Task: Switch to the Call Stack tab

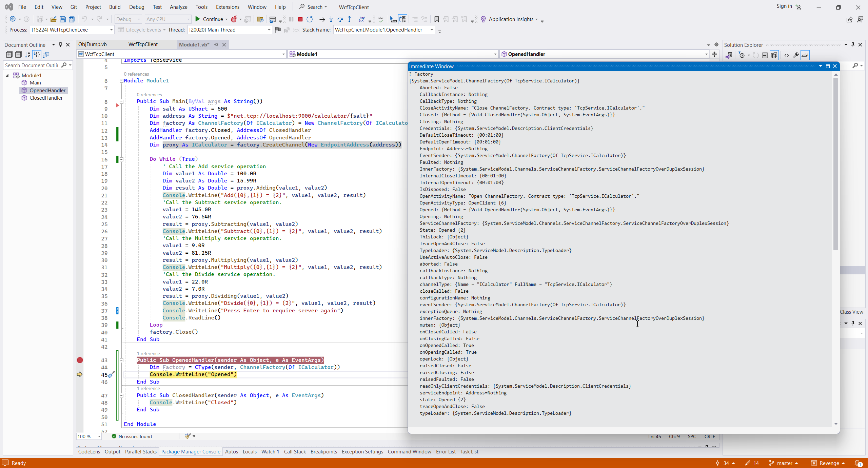Action: point(295,451)
